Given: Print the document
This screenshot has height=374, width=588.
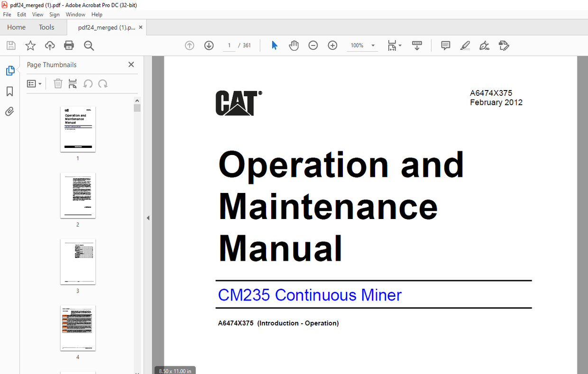Looking at the screenshot, I should click(69, 46).
